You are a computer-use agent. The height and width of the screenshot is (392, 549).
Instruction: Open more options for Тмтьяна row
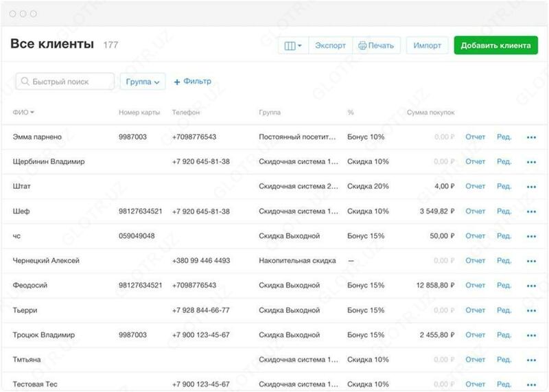[531, 360]
